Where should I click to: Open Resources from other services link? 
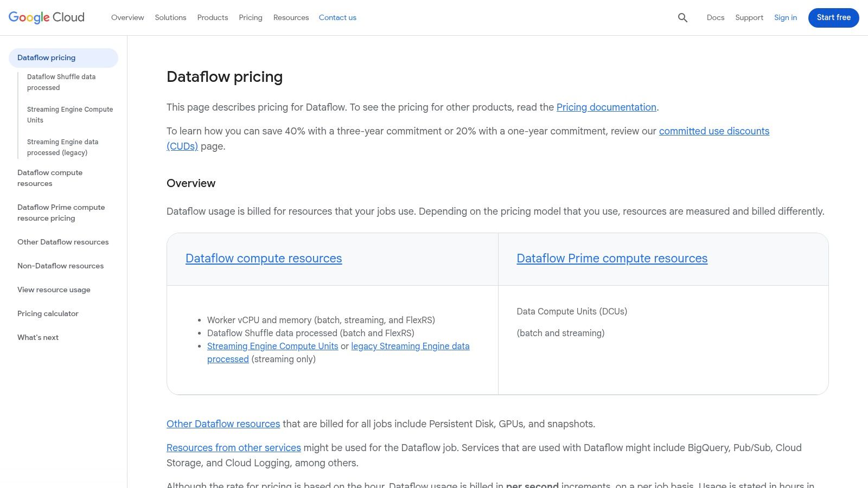pyautogui.click(x=233, y=447)
